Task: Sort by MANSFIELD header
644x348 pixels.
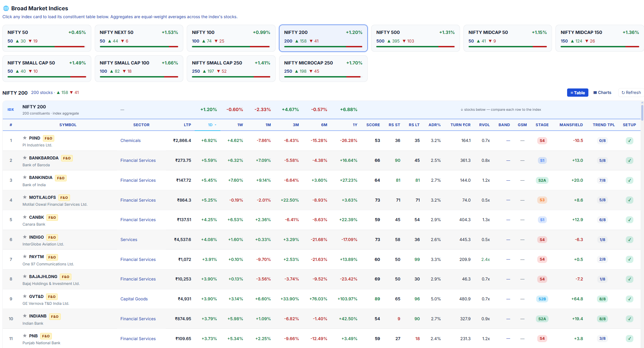Action: pyautogui.click(x=571, y=125)
